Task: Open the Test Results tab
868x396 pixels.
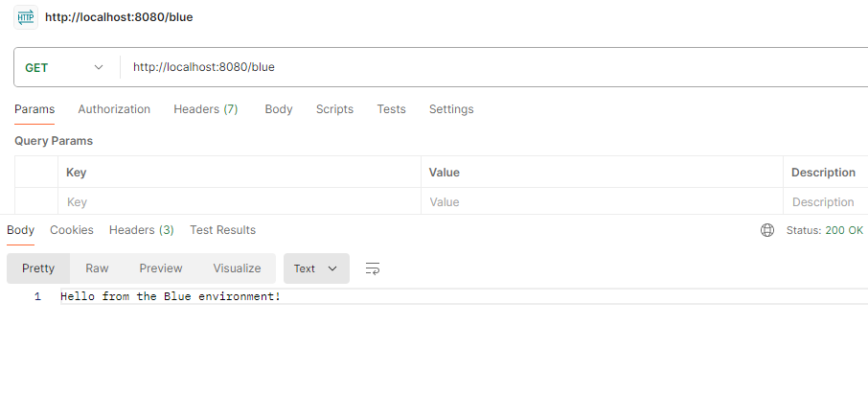Action: click(x=222, y=230)
